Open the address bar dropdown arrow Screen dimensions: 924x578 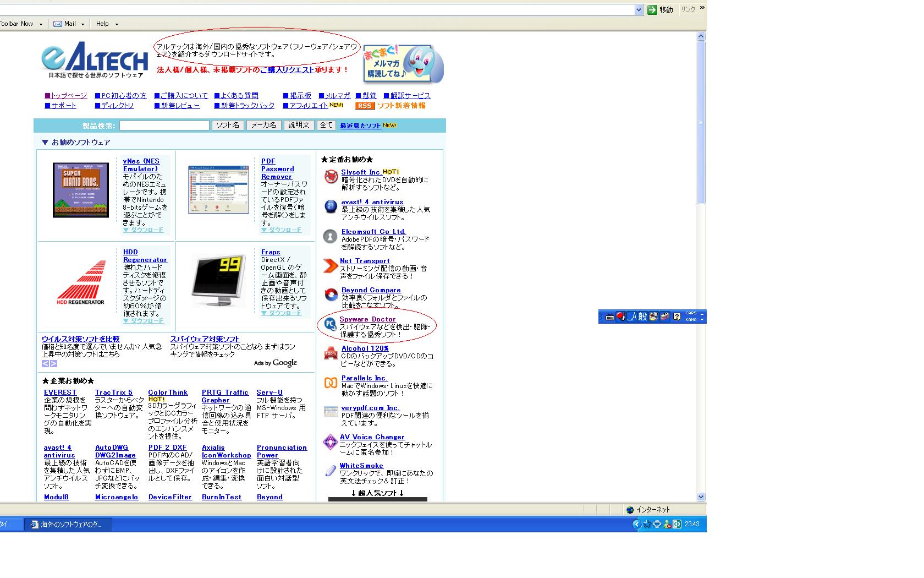click(639, 9)
